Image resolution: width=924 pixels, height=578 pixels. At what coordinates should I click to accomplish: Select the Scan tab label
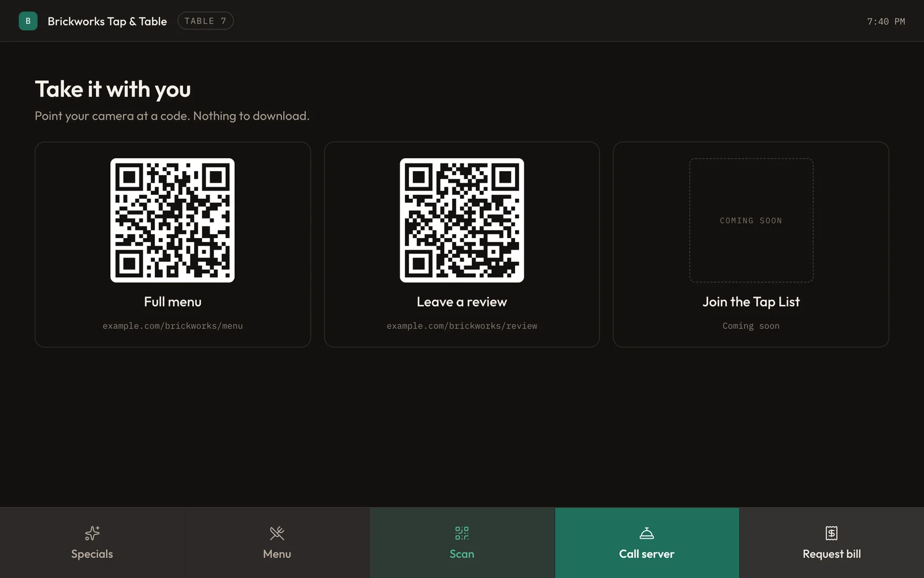(x=461, y=554)
